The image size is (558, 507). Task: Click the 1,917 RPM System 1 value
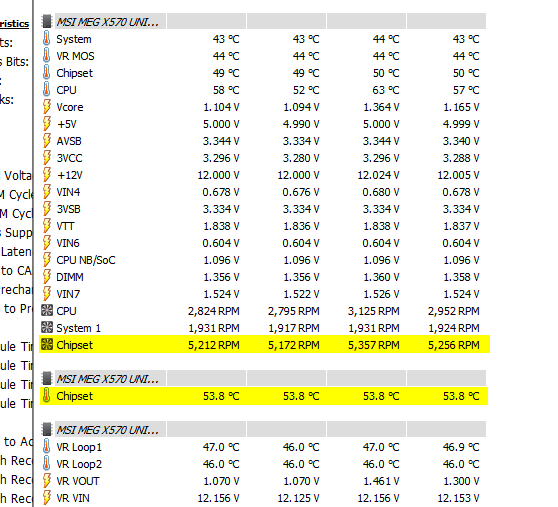click(294, 328)
